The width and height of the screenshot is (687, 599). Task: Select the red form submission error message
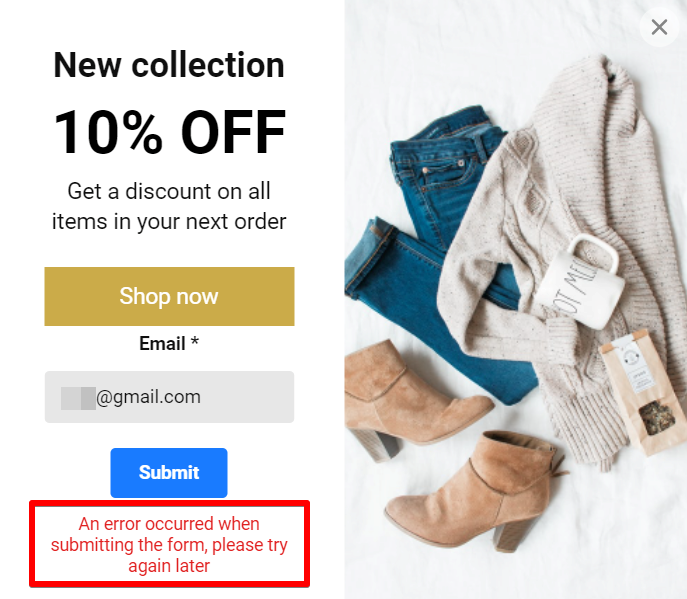tap(169, 544)
